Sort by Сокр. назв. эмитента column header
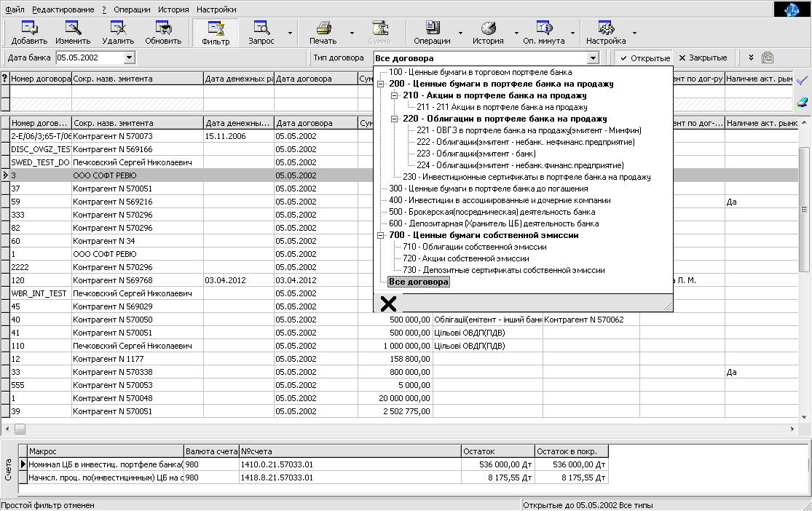The height and width of the screenshot is (511, 812). (137, 123)
